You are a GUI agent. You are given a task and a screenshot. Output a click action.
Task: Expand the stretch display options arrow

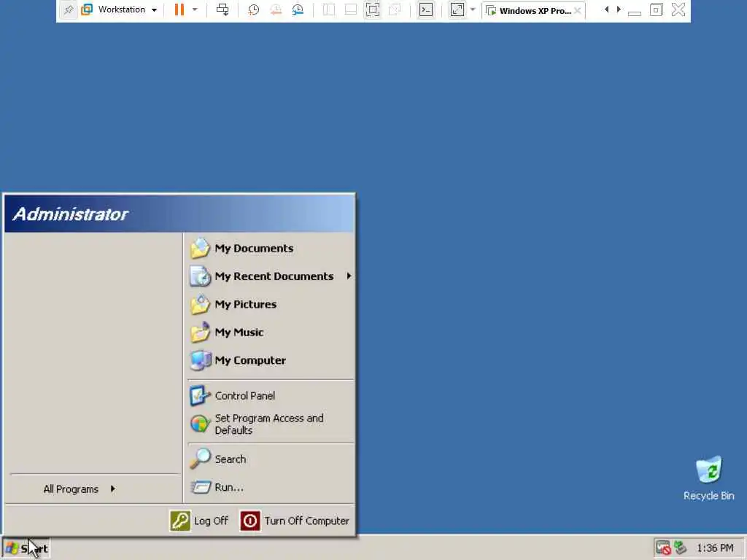tap(473, 9)
